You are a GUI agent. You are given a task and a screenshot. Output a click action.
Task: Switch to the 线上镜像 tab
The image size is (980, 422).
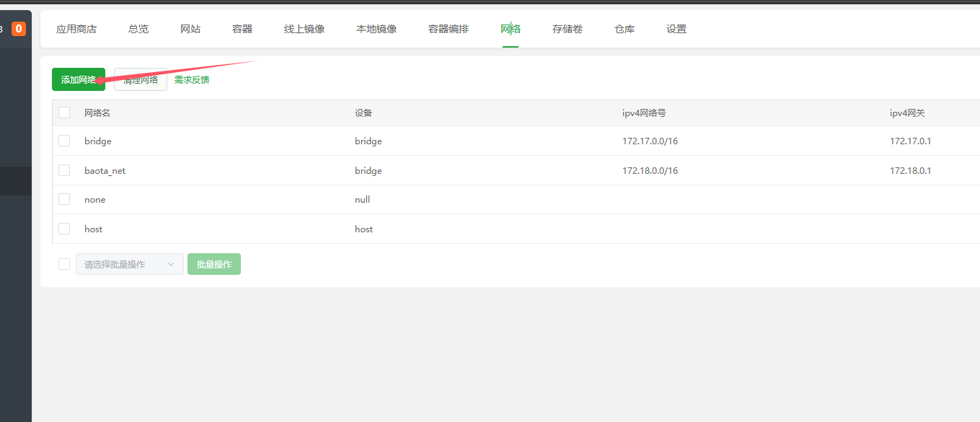(x=304, y=29)
